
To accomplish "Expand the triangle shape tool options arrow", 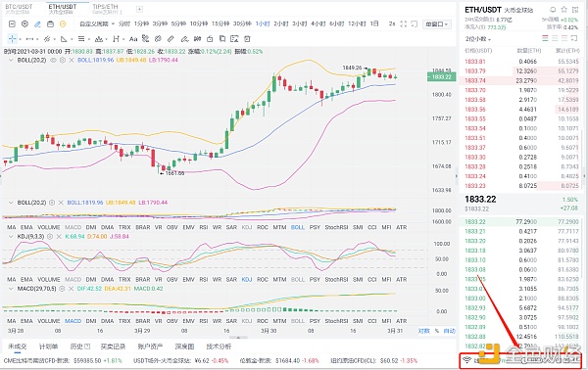I will (x=72, y=39).
